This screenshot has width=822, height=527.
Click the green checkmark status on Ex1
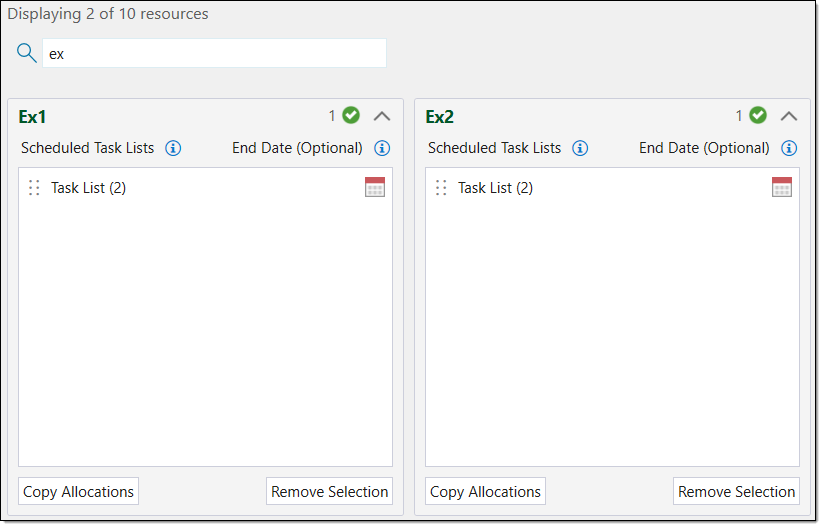tap(351, 116)
